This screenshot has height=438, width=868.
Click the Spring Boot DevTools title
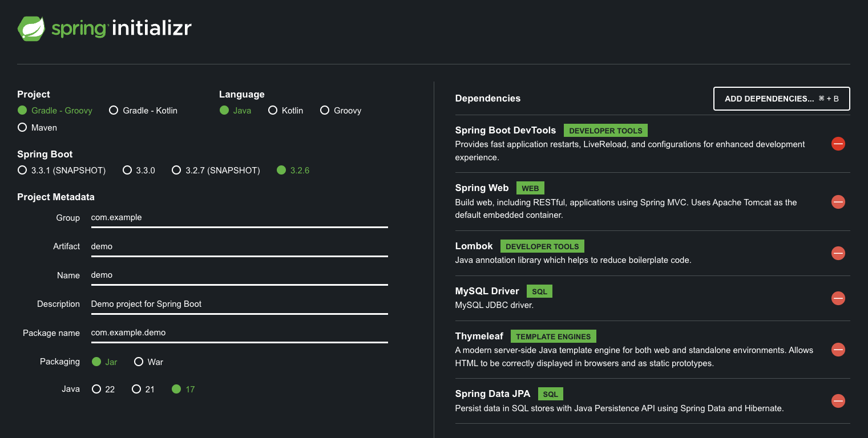coord(505,131)
